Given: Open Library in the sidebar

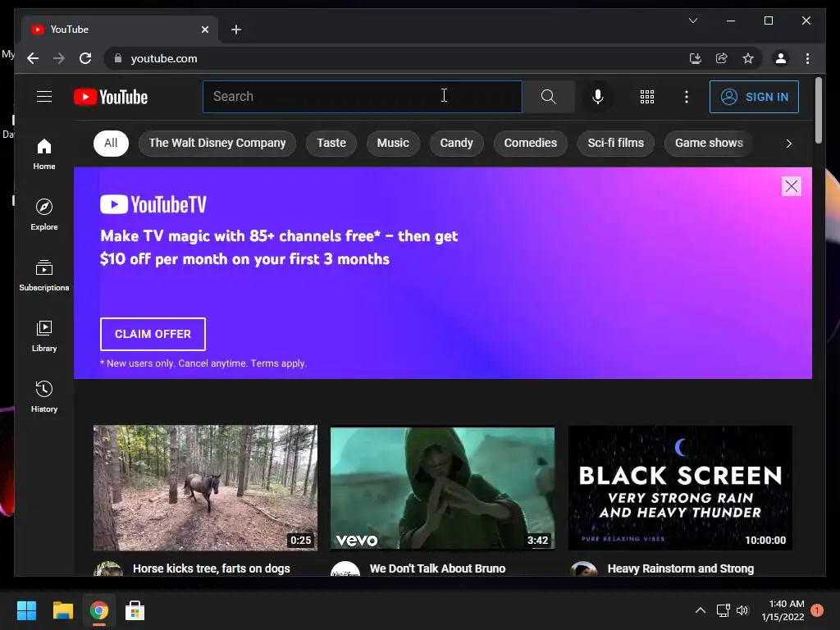Looking at the screenshot, I should [x=44, y=336].
